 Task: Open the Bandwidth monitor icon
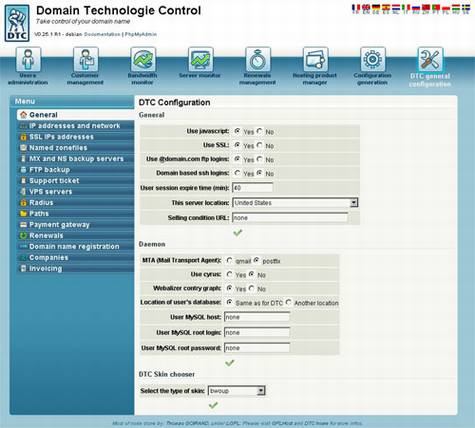[143, 59]
